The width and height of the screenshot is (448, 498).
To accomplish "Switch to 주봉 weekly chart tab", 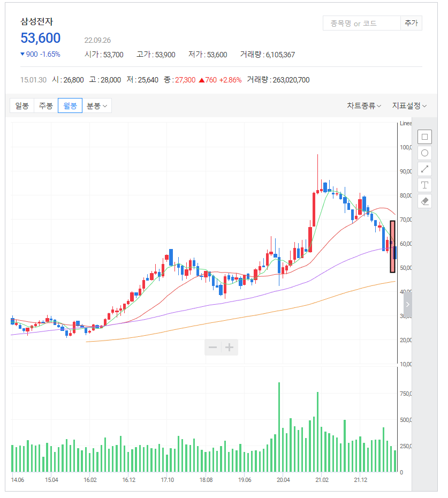I will pyautogui.click(x=45, y=105).
